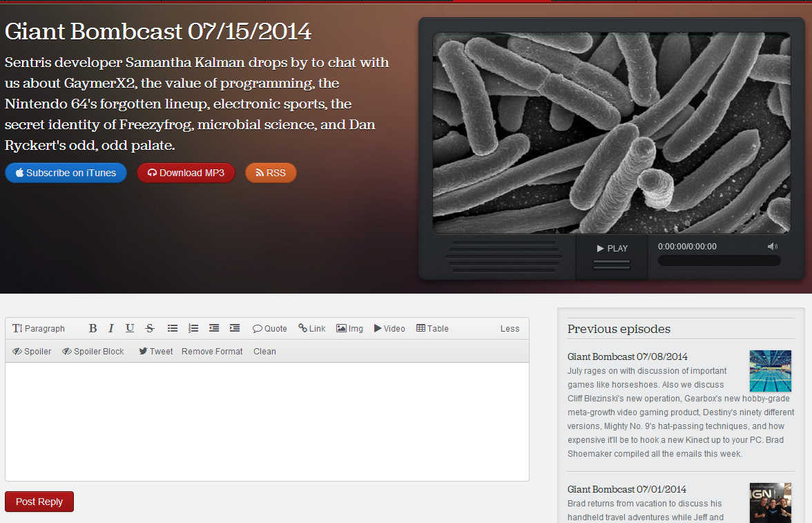Click the audio progress bar
The image size is (812, 523).
click(719, 260)
